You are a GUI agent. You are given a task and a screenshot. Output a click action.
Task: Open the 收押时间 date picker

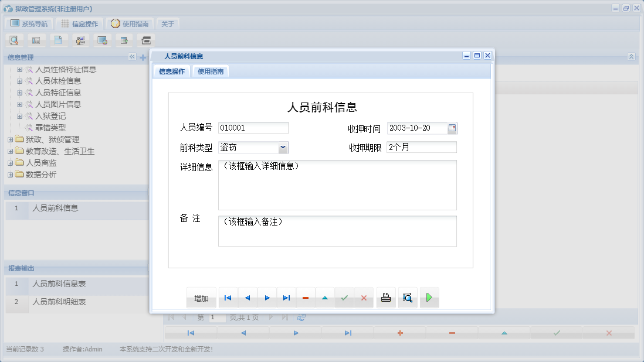click(452, 128)
